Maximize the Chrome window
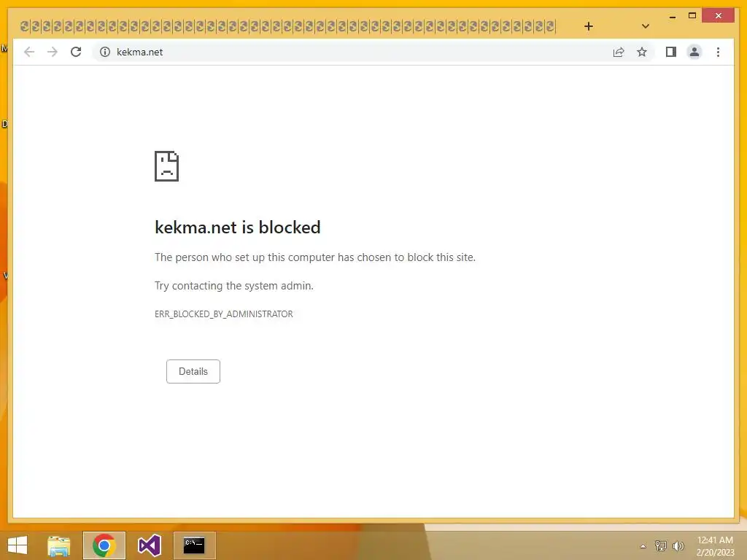This screenshot has width=747, height=560. pyautogui.click(x=692, y=16)
